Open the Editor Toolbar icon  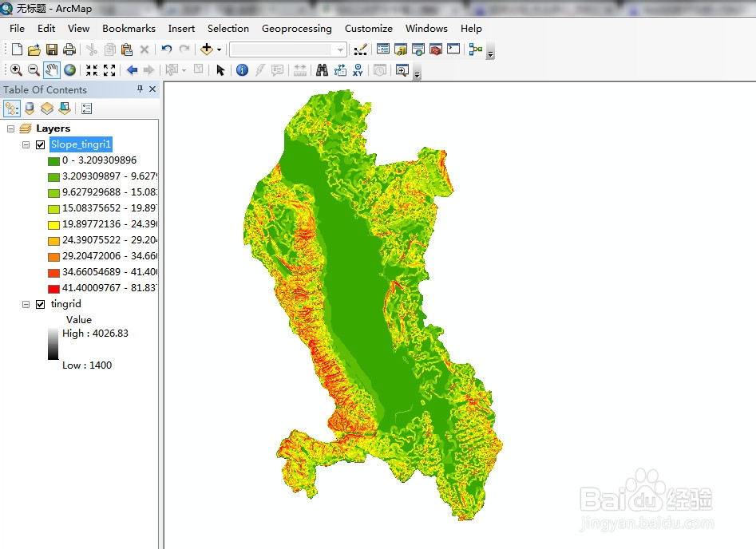[x=360, y=49]
